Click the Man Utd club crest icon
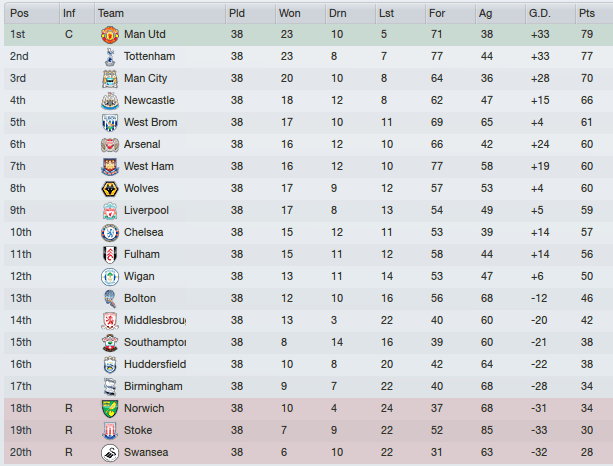This screenshot has height=466, width=613. pos(109,35)
